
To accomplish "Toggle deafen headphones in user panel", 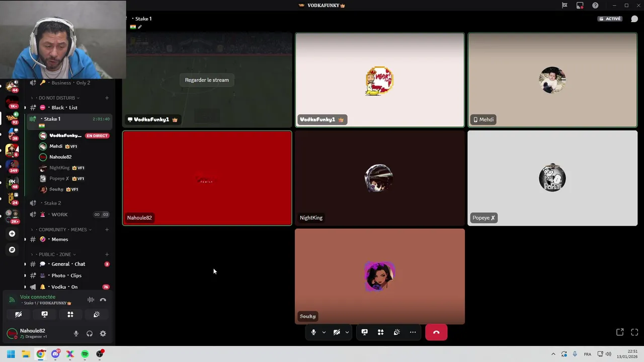I will coord(90,333).
